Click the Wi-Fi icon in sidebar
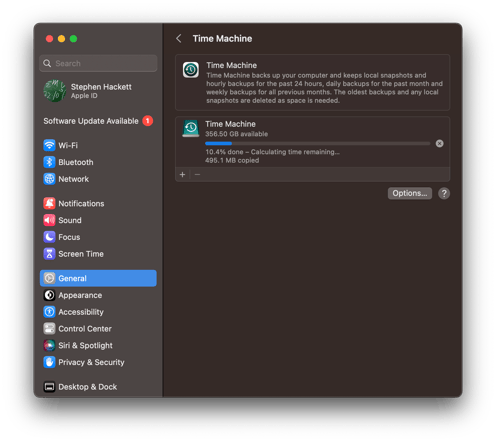The width and height of the screenshot is (496, 442). 49,145
